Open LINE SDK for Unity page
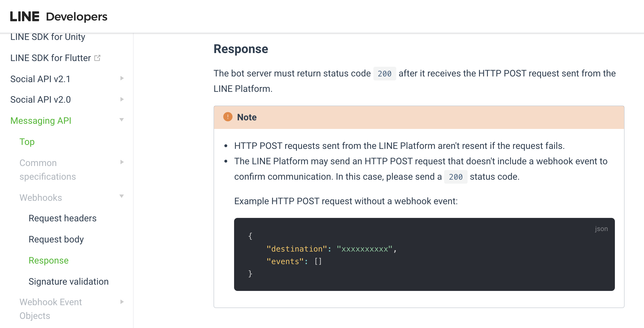644x328 pixels. coord(48,37)
